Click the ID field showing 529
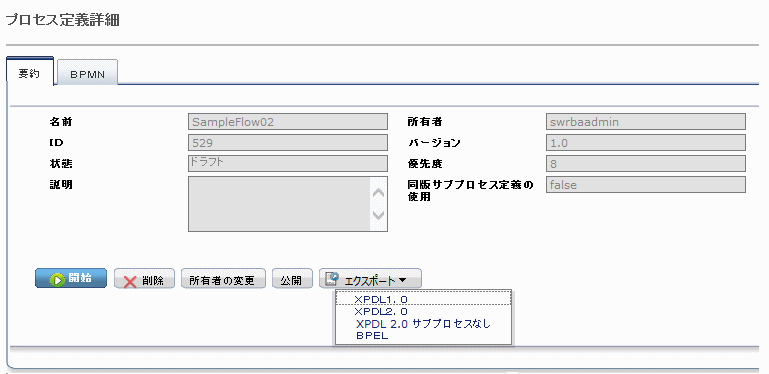The width and height of the screenshot is (769, 374). (288, 143)
